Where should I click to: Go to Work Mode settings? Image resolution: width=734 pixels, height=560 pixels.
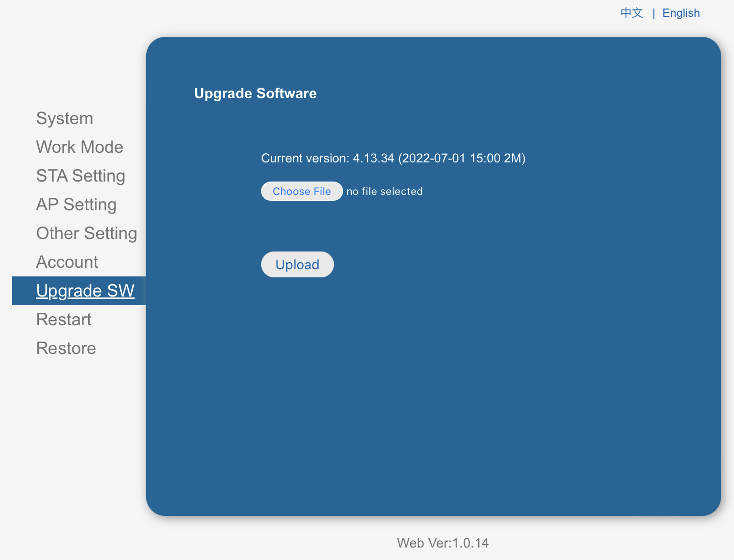point(80,147)
